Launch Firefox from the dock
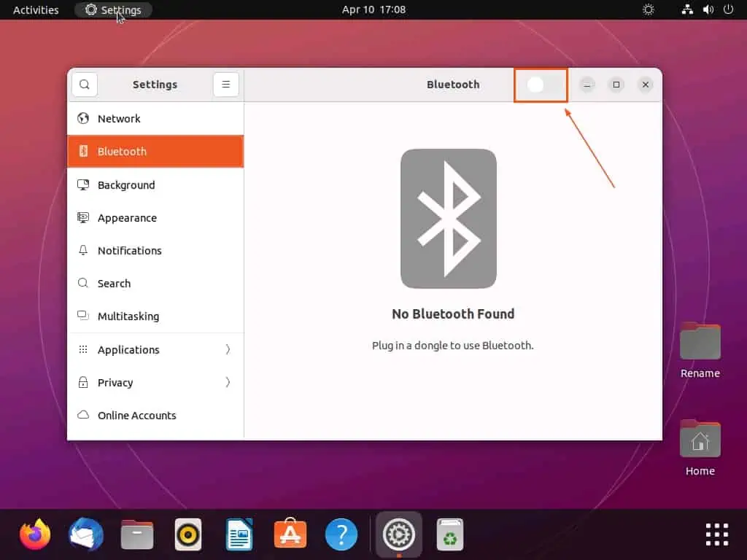The width and height of the screenshot is (747, 560). [x=35, y=535]
